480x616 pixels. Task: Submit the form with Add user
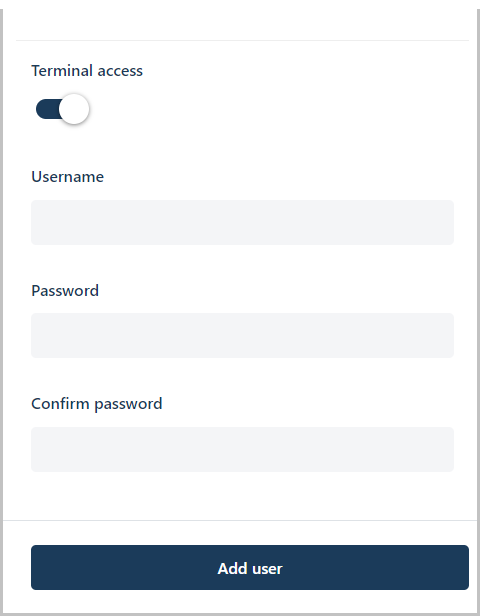[250, 567]
